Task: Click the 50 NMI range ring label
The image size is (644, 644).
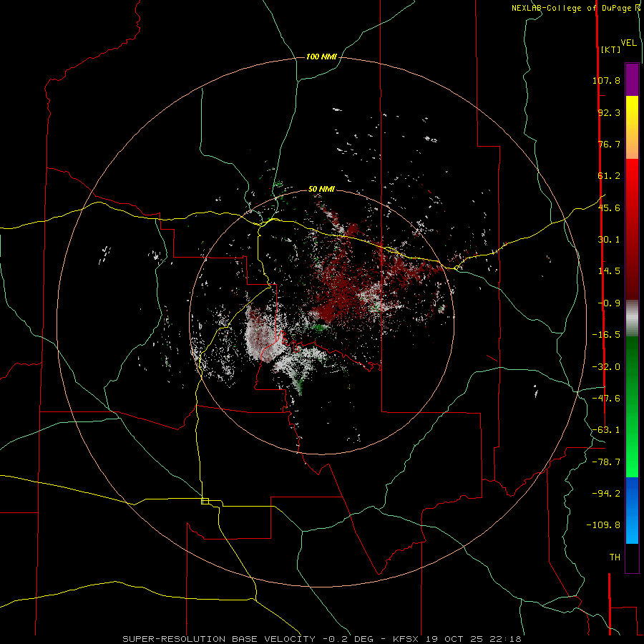Action: tap(321, 189)
